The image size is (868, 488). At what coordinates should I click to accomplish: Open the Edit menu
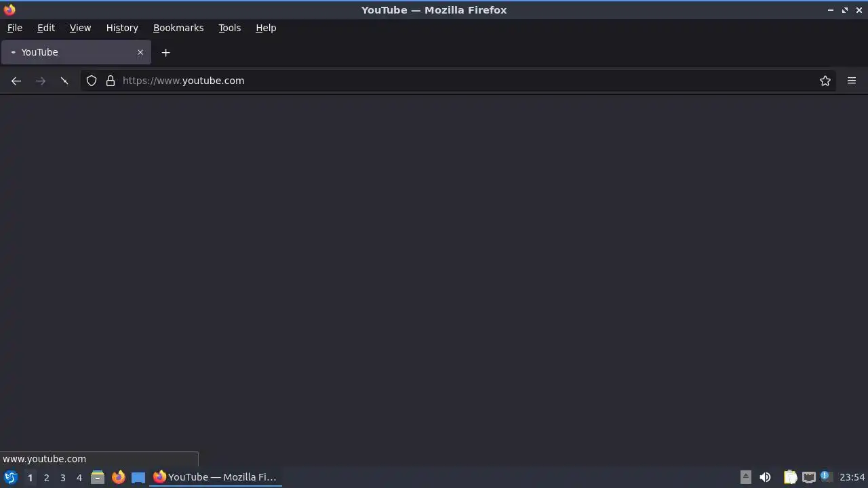pos(46,28)
